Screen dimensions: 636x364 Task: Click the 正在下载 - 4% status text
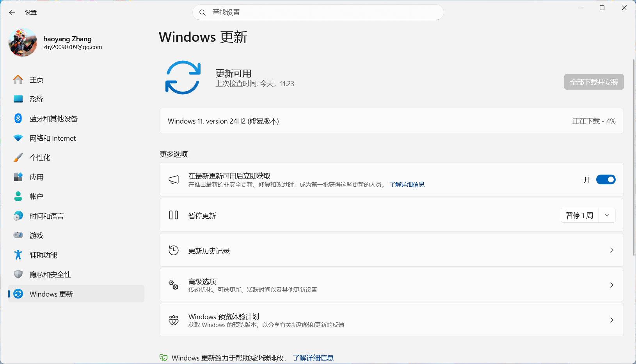594,121
